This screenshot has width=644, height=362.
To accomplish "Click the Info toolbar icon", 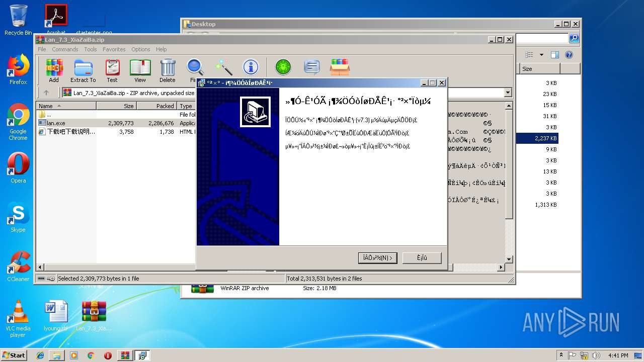I will (x=251, y=67).
